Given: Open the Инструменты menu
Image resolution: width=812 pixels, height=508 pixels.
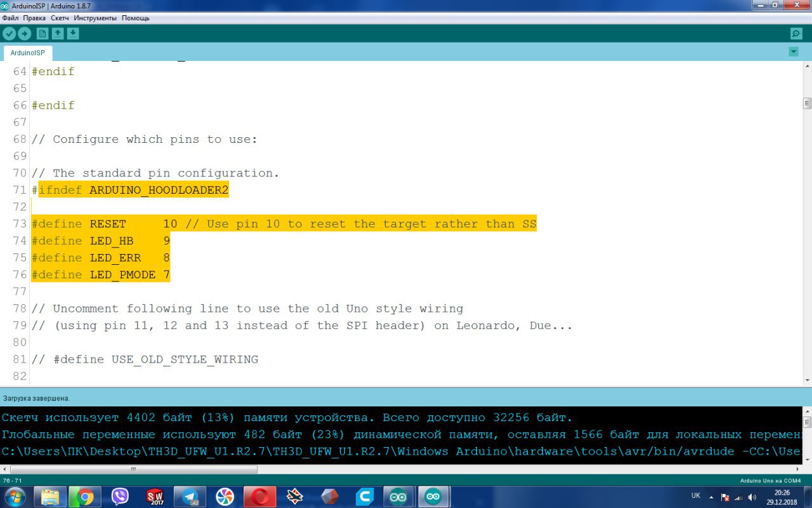Looking at the screenshot, I should (x=96, y=18).
